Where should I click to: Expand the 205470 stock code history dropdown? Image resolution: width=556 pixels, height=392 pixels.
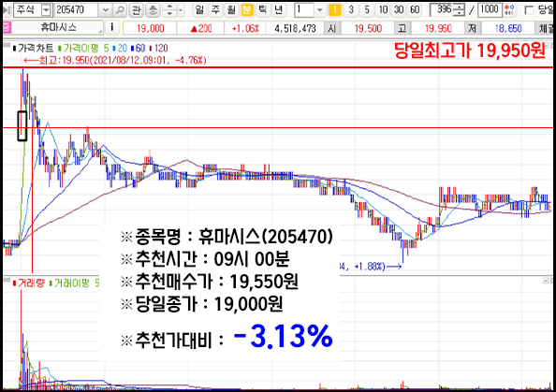point(106,10)
